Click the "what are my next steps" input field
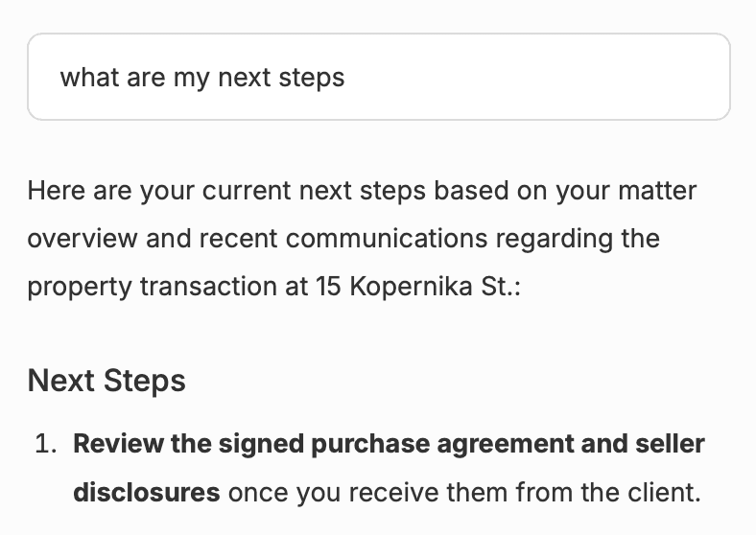The image size is (756, 535). tap(378, 77)
